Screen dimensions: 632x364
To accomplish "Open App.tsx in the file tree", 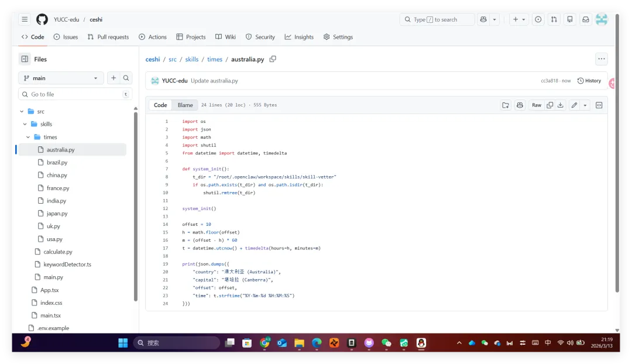I will tap(49, 290).
